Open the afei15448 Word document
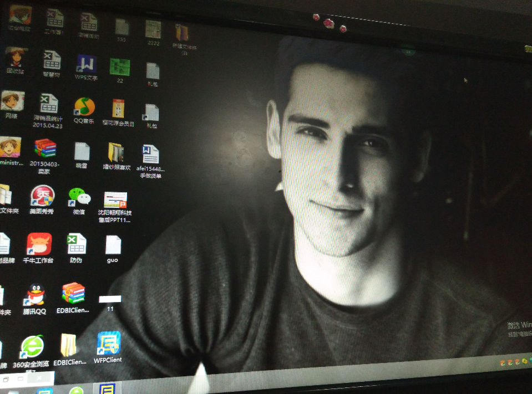This screenshot has width=532, height=394. click(x=150, y=155)
